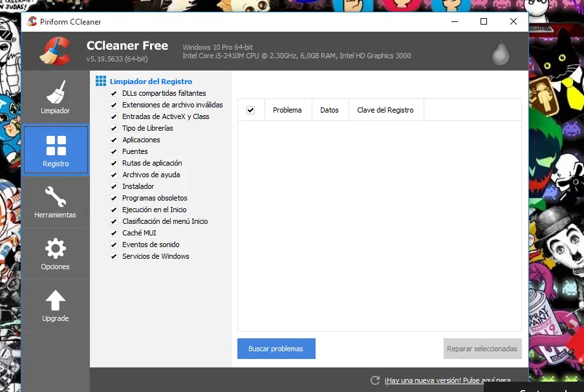This screenshot has height=392, width=584.
Task: Open the new version link at the bottom
Action: tap(445, 380)
